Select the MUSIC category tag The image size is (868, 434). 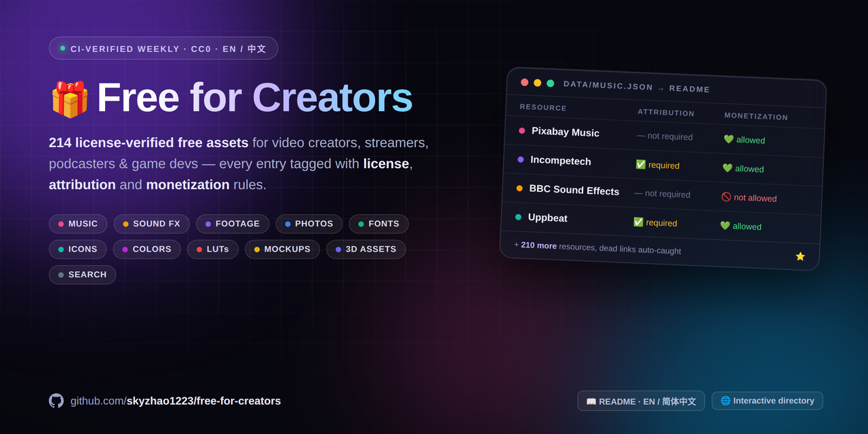click(x=78, y=224)
